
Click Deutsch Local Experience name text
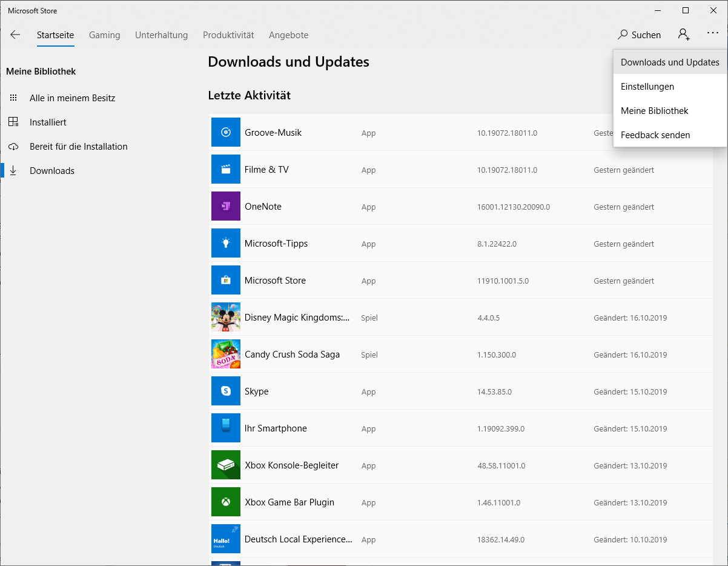coord(299,539)
